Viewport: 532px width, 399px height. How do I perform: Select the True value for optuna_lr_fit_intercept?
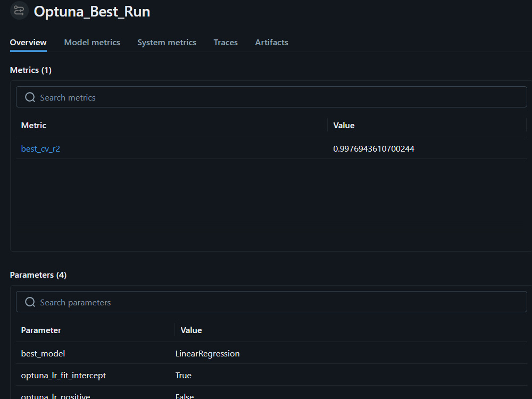(x=183, y=375)
